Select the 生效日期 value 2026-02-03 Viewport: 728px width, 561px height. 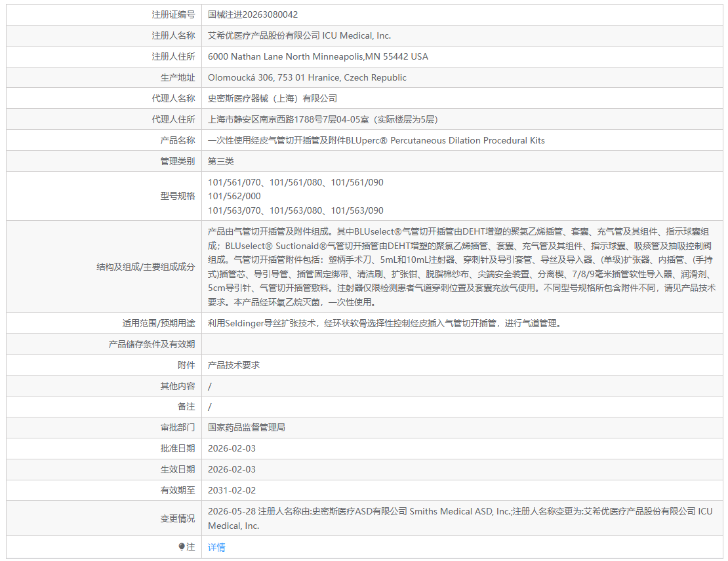coord(232,470)
